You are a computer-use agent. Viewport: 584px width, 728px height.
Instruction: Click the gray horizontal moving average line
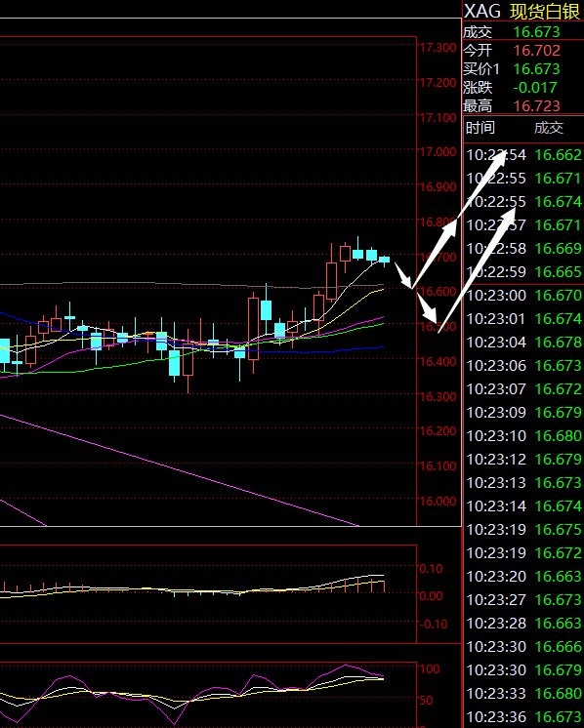coord(186,284)
